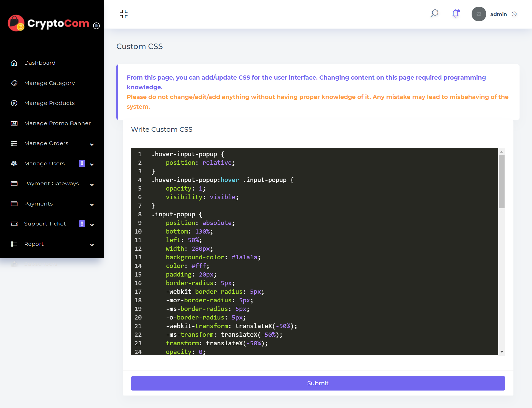Viewport: 532px width, 408px height.
Task: Expand the Payment Gateways submenu
Action: [92, 184]
